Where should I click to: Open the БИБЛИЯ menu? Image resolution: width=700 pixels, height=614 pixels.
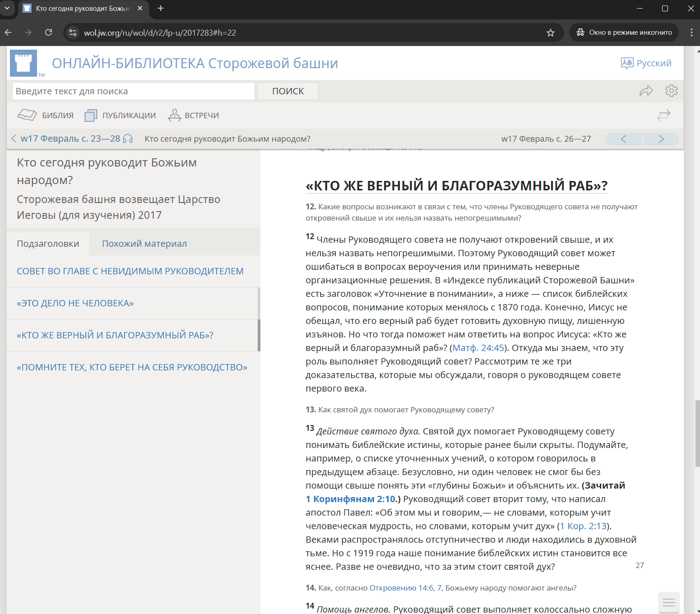click(46, 115)
